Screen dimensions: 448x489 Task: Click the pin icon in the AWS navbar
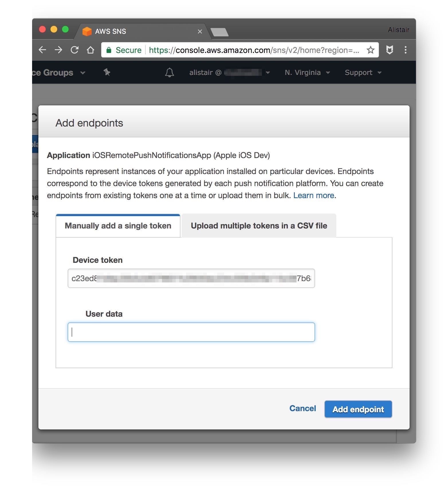point(107,72)
